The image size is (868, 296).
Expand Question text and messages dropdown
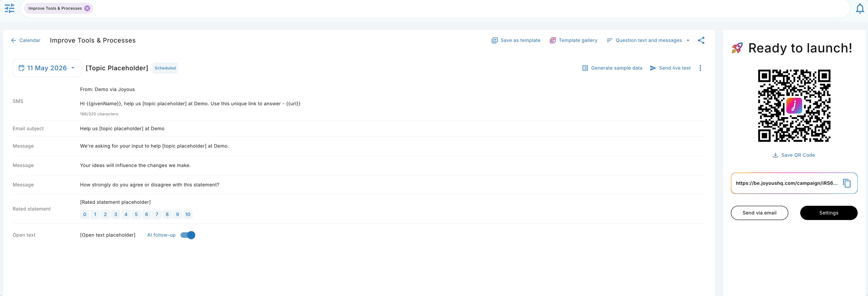[648, 40]
